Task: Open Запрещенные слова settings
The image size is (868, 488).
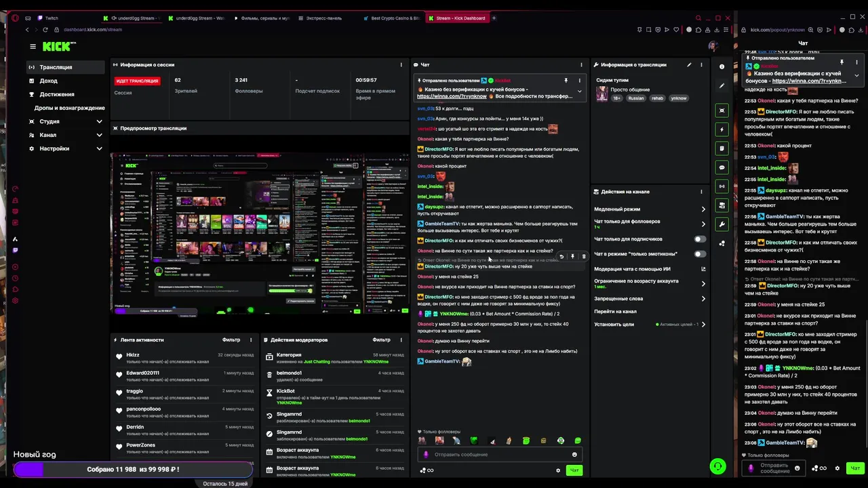Action: pos(650,299)
